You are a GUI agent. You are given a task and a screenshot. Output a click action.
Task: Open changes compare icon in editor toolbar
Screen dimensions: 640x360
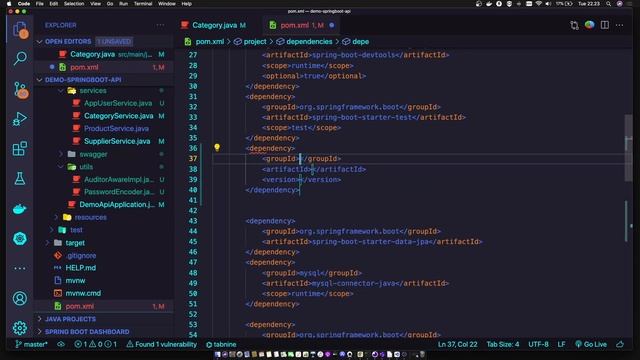(x=574, y=25)
